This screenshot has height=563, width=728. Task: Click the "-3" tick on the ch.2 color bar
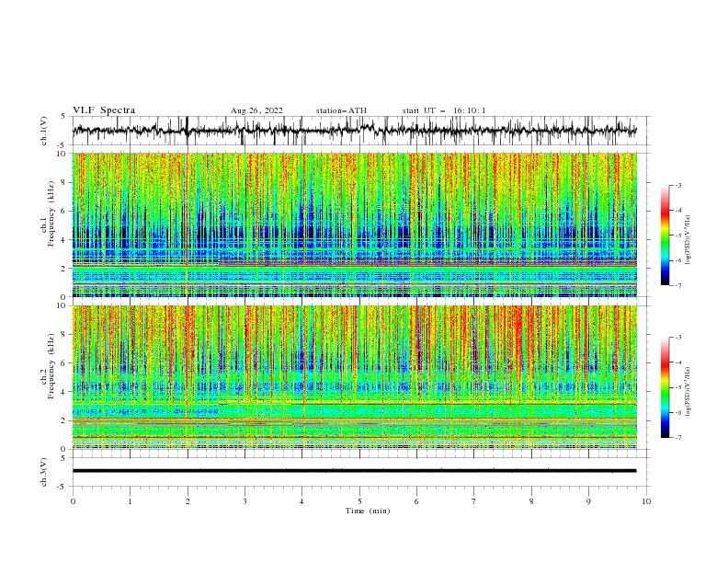[x=677, y=338]
